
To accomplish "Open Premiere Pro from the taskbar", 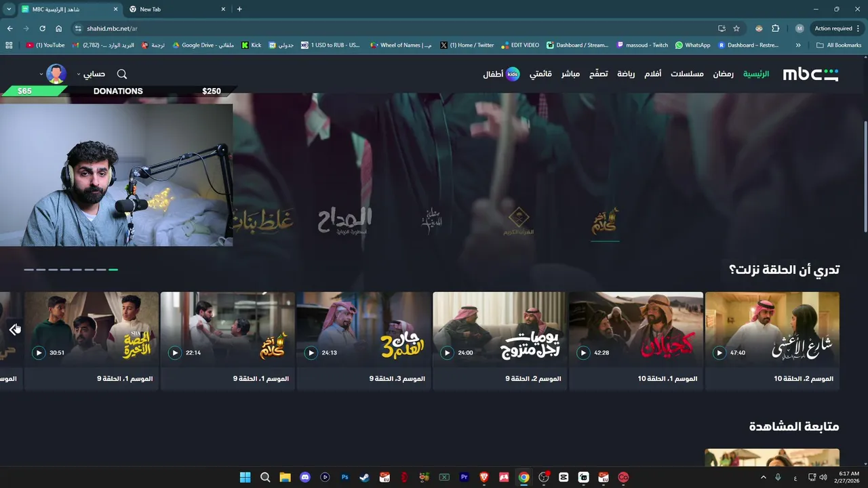I will [x=464, y=477].
